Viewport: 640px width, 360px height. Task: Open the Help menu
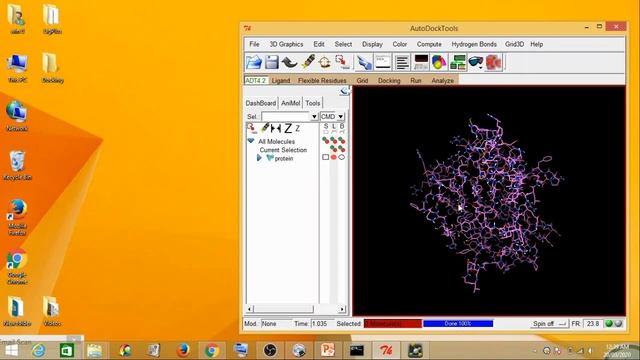coord(537,44)
